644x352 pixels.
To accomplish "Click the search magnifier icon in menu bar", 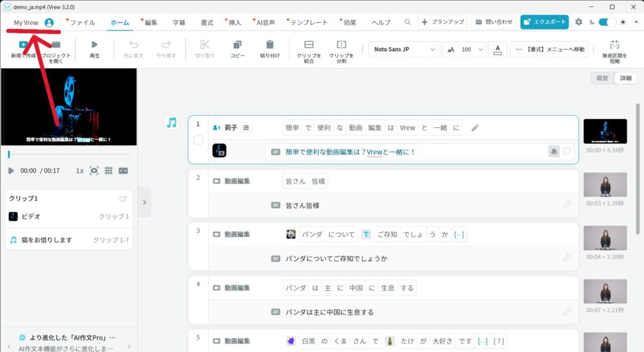I will pyautogui.click(x=408, y=22).
